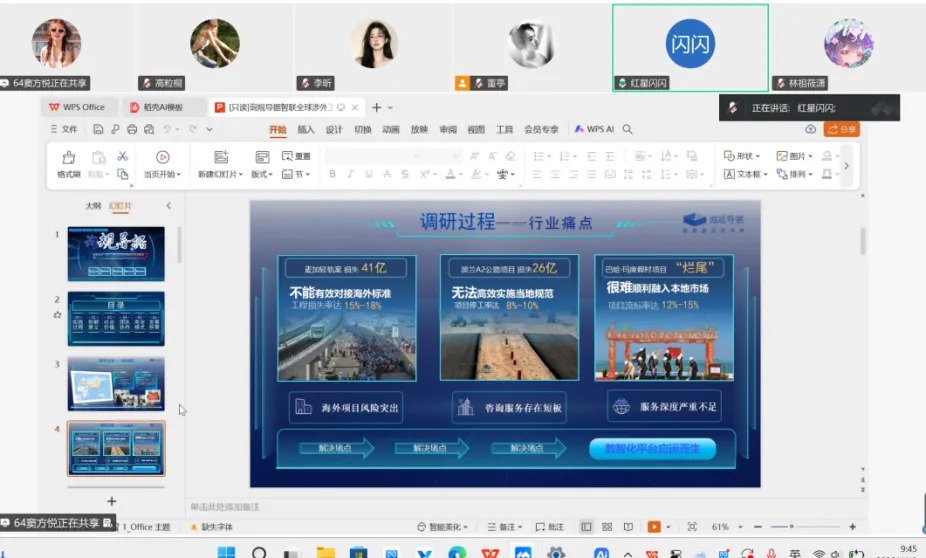Screen dimensions: 926x558
Task: Open the Notes (备注) status bar button
Action: tap(504, 526)
